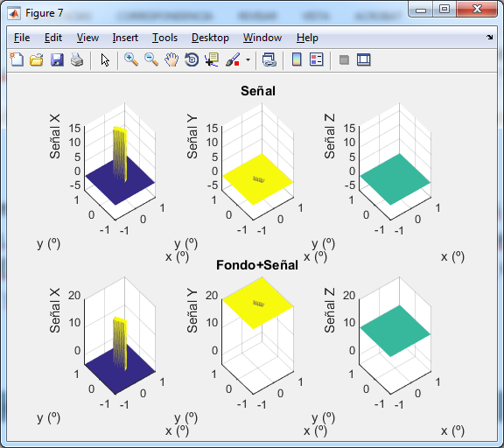Expand the Brush color dropdown arrow
This screenshot has width=504, height=448.
tap(248, 59)
